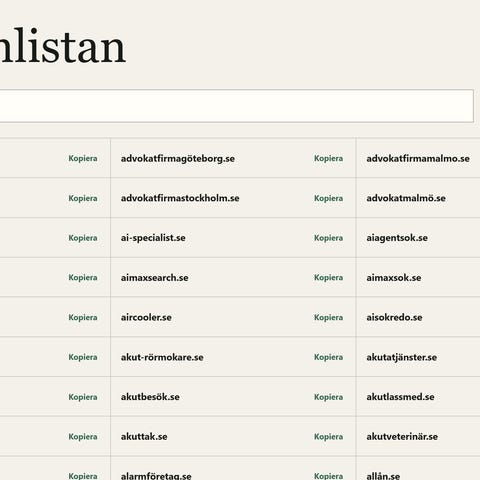This screenshot has width=480, height=480.
Task: Copy aimaxsearch.se via its Kopiera button
Action: pyautogui.click(x=328, y=277)
